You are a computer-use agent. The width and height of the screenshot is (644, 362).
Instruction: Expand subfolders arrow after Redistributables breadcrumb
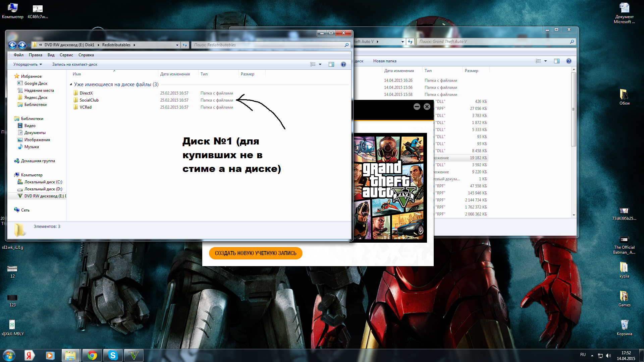[x=134, y=45]
